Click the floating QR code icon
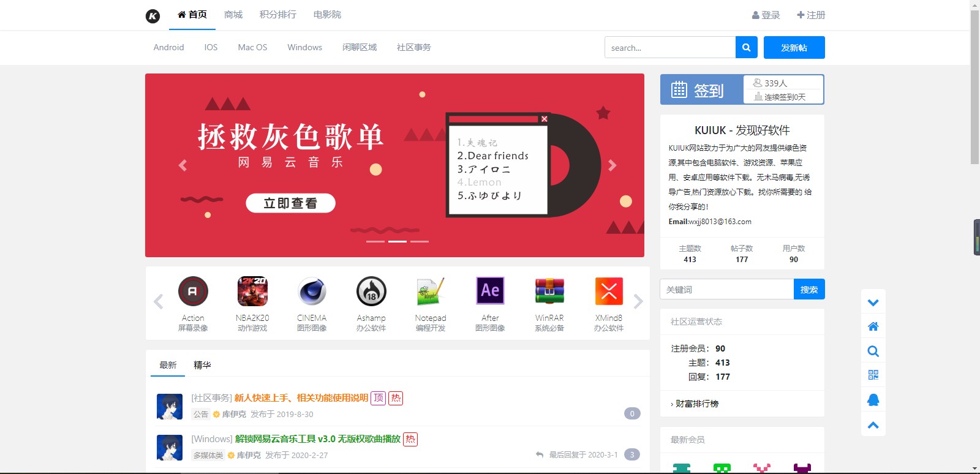 (873, 375)
